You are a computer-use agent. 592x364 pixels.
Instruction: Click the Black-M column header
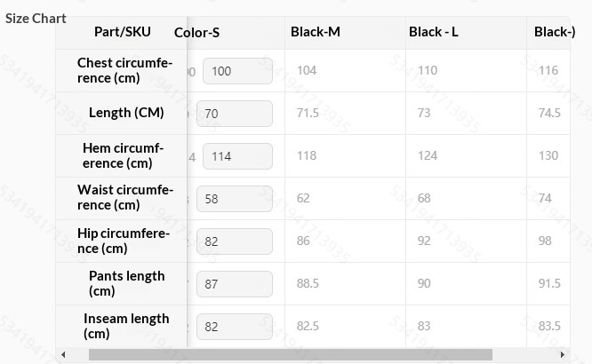click(x=315, y=33)
